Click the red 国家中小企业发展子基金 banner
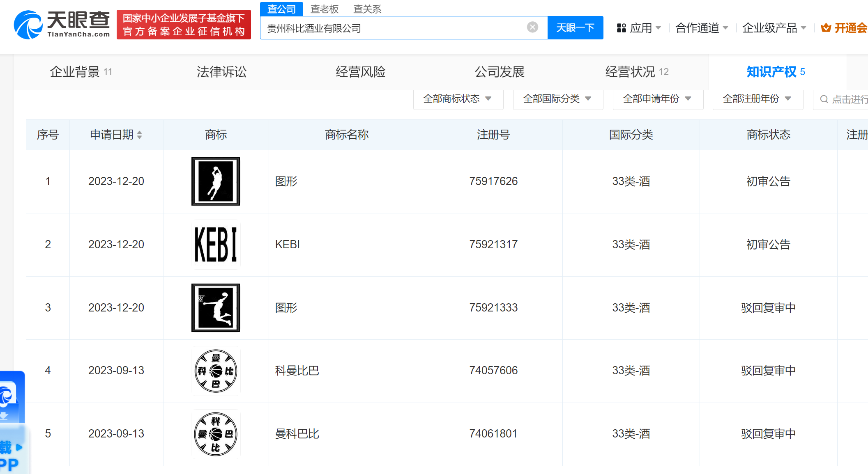 point(184,24)
